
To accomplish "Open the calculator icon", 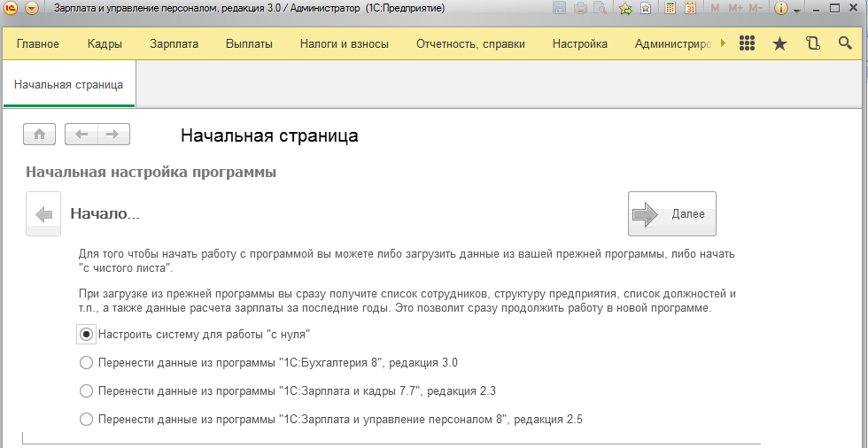I will pyautogui.click(x=670, y=8).
